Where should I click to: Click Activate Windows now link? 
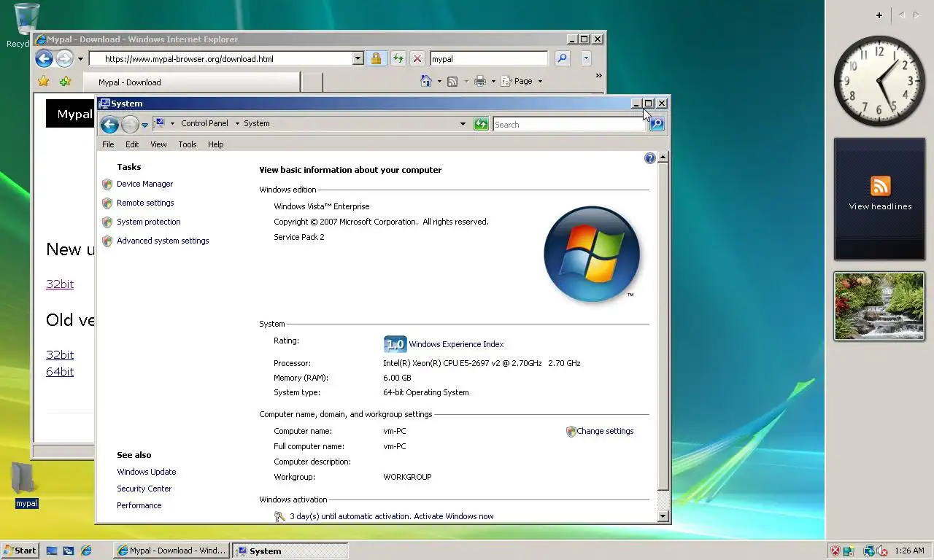pyautogui.click(x=454, y=516)
